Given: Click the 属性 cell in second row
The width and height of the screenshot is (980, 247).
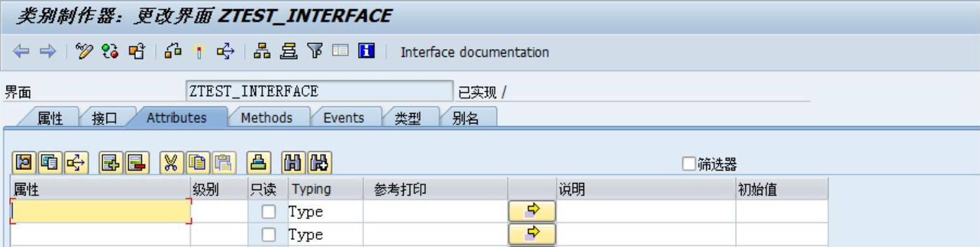Looking at the screenshot, I should point(101,235).
